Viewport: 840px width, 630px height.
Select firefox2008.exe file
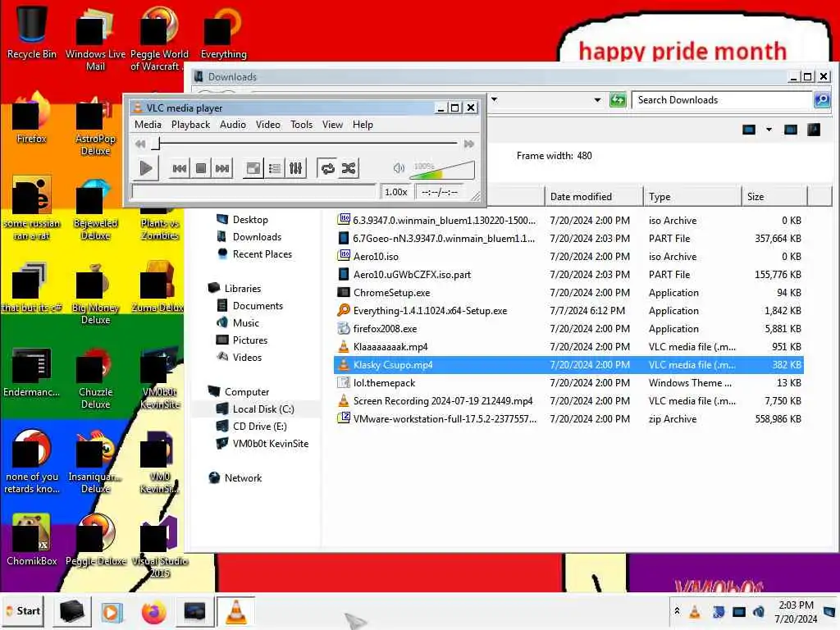569,329
